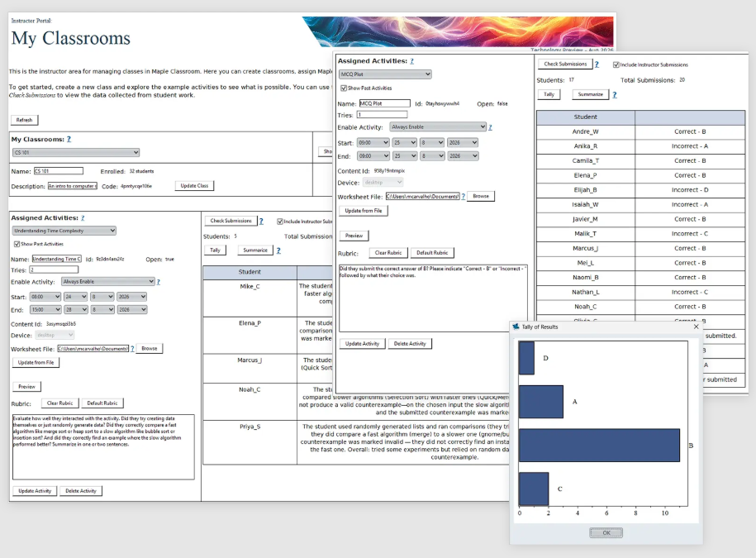The image size is (756, 558).
Task: Click Default Rubric in Time Complexity window
Action: [x=102, y=403]
